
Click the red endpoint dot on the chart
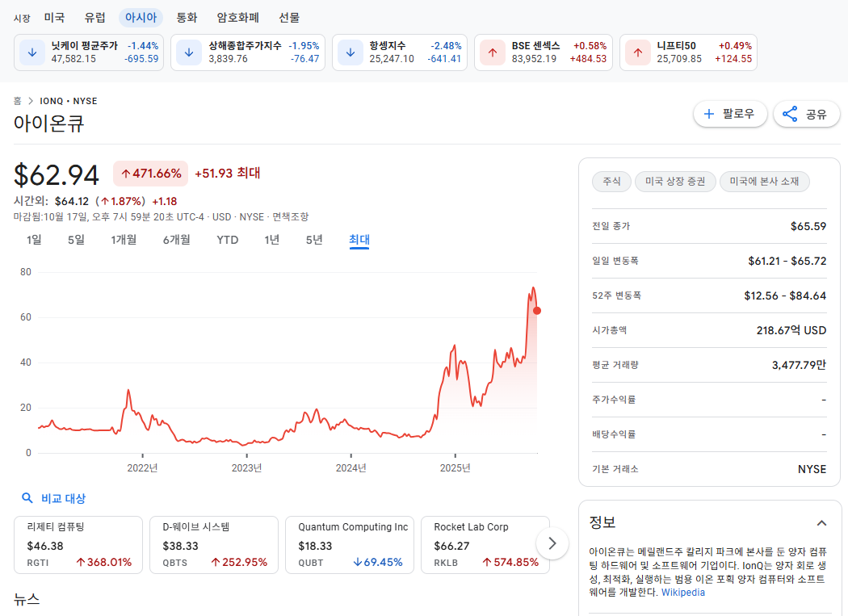[x=537, y=311]
